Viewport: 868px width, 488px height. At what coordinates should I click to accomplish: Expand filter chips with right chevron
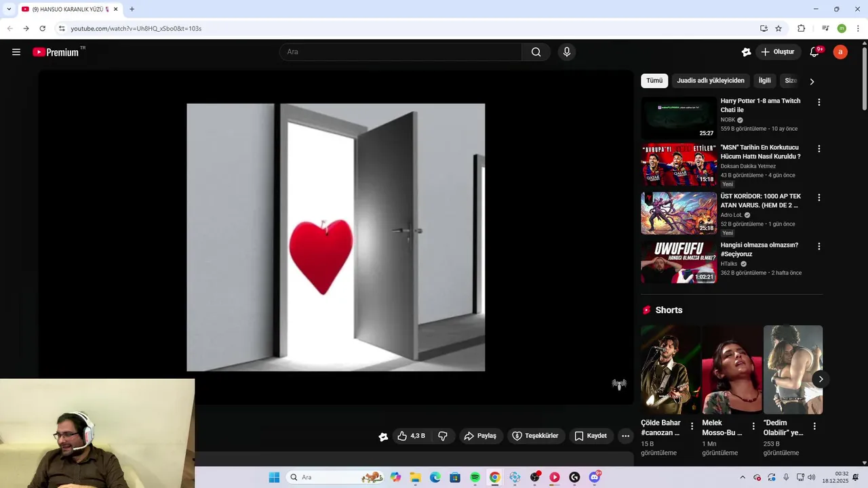coord(812,81)
